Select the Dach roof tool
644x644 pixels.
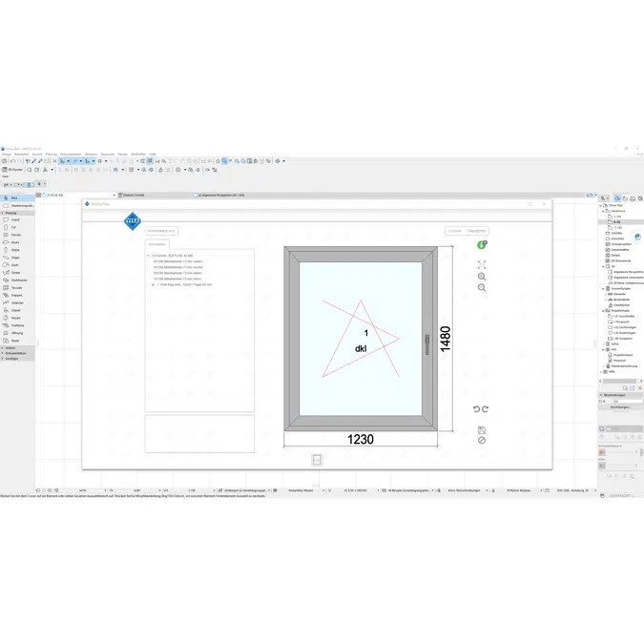[x=14, y=264]
